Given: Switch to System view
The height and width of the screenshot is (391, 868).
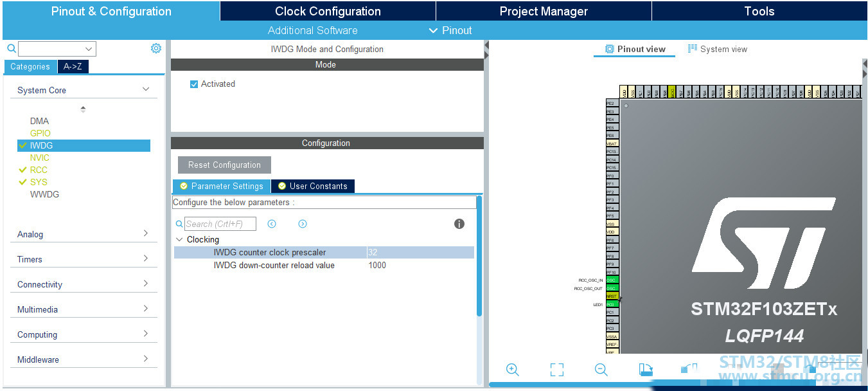Looking at the screenshot, I should [x=718, y=49].
